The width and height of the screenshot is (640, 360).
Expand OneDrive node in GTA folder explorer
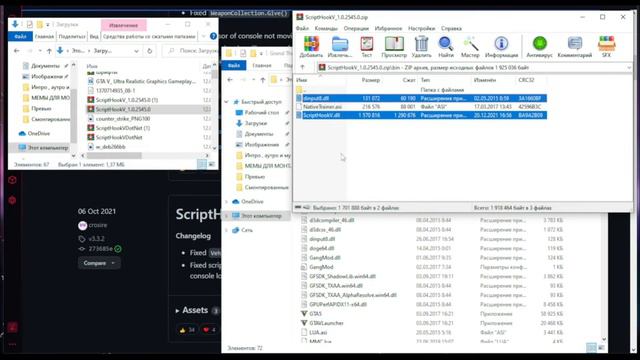point(227,202)
